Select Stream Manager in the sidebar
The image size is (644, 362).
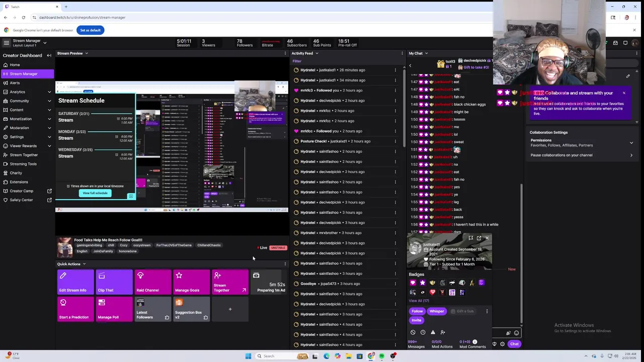click(x=28, y=74)
